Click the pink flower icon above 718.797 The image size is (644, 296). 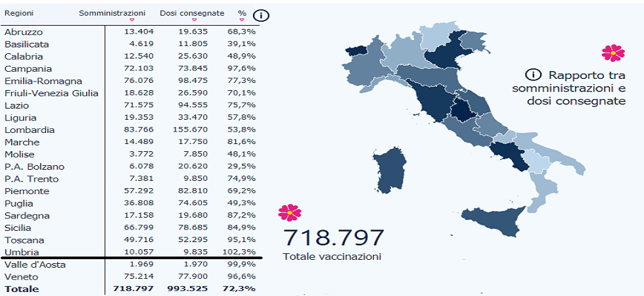pyautogui.click(x=289, y=212)
